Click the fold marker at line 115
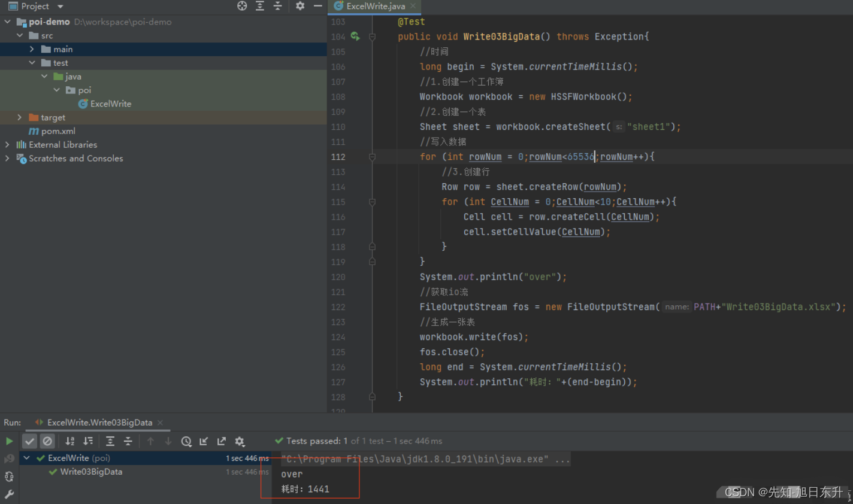The width and height of the screenshot is (853, 504). [x=372, y=202]
